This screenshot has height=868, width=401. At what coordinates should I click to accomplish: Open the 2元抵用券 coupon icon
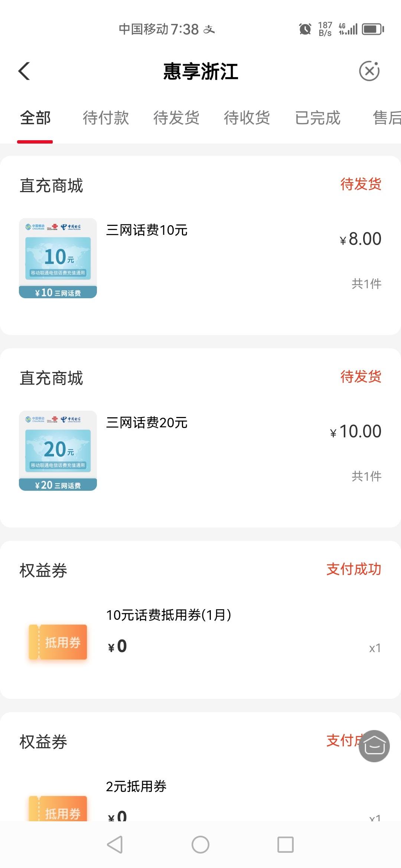tap(58, 809)
